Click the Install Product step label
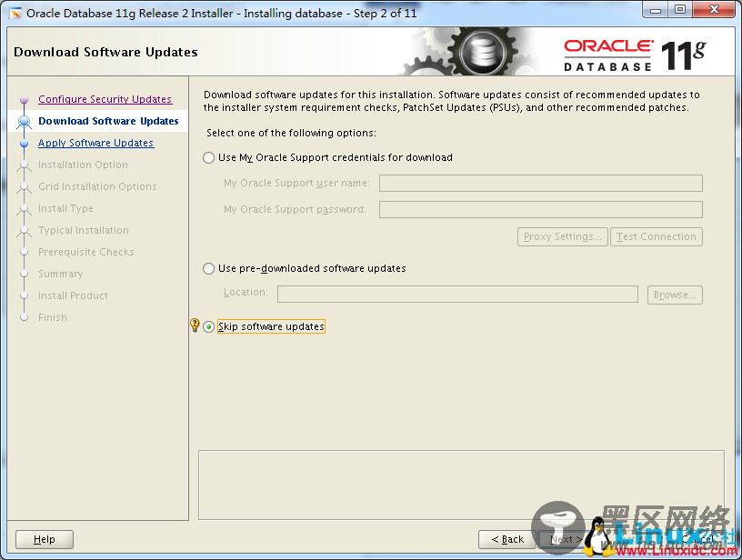 73,295
